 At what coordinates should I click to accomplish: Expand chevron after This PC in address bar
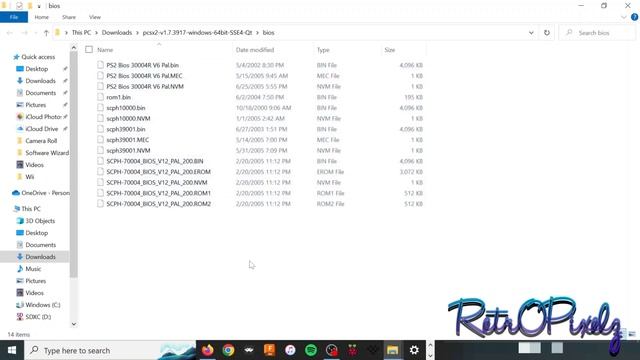tap(96, 33)
